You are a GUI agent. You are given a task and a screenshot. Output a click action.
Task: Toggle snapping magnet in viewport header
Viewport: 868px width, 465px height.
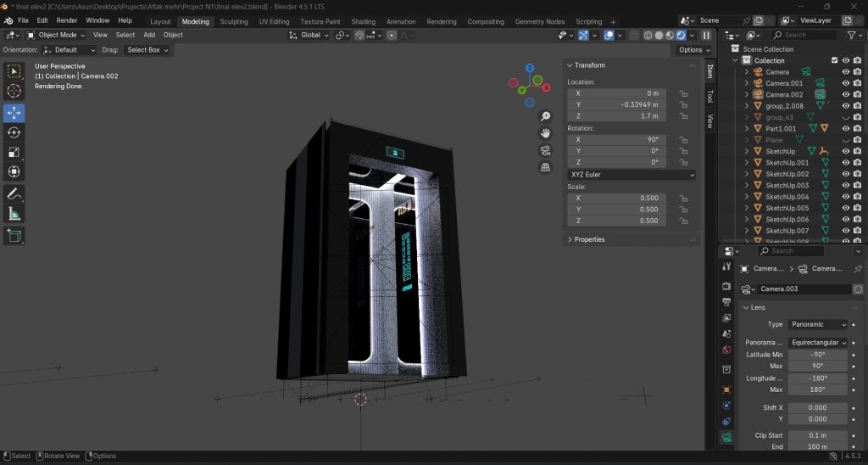click(x=359, y=35)
